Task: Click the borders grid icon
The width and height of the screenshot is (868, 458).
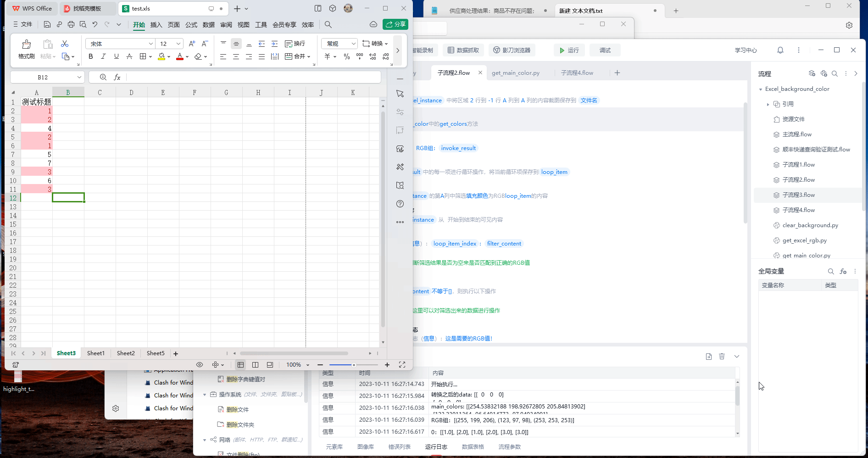Action: click(143, 56)
